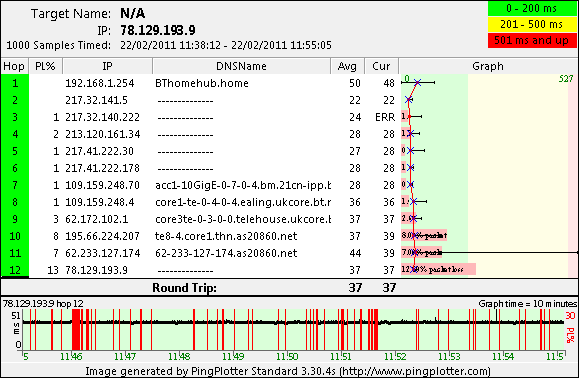The image size is (579, 378).
Task: Select hop 12 green cell
Action: pos(15,270)
